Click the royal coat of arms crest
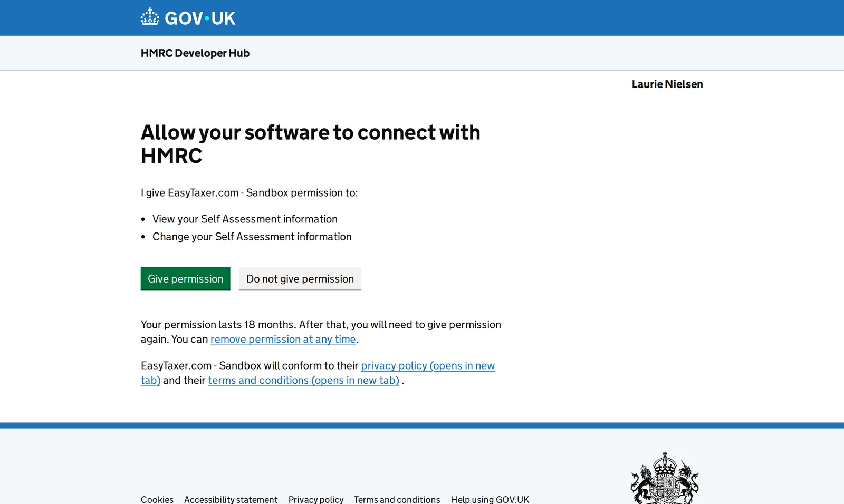 coord(665,478)
